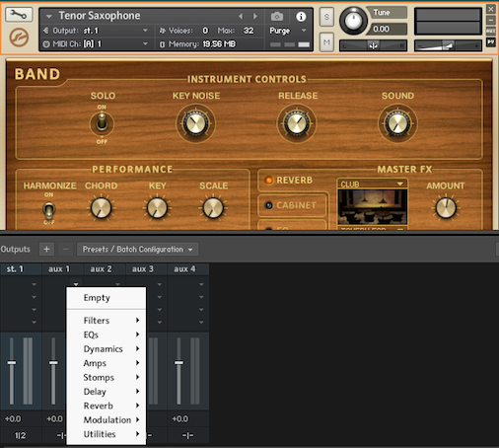Viewport: 499px width, 448px height.
Task: Open the Output st.1 dropdown
Action: point(145,31)
